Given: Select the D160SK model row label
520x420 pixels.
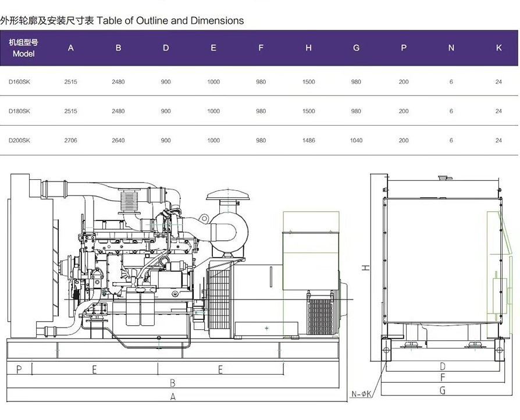Looking at the screenshot, I should point(18,81).
